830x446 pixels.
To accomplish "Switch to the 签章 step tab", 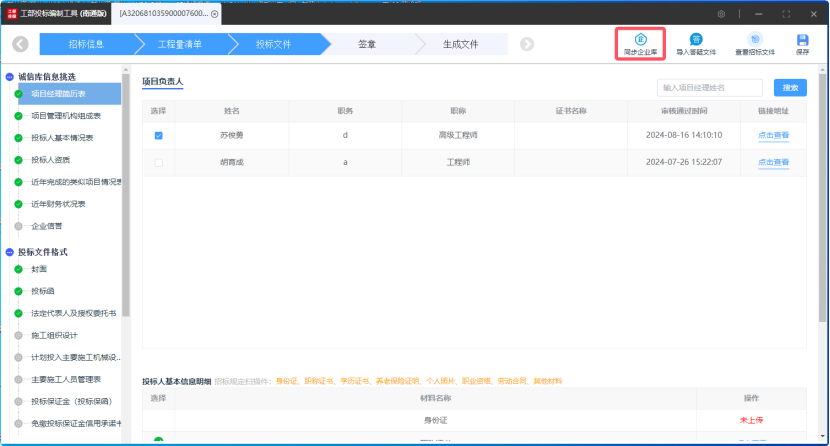I will tap(367, 45).
